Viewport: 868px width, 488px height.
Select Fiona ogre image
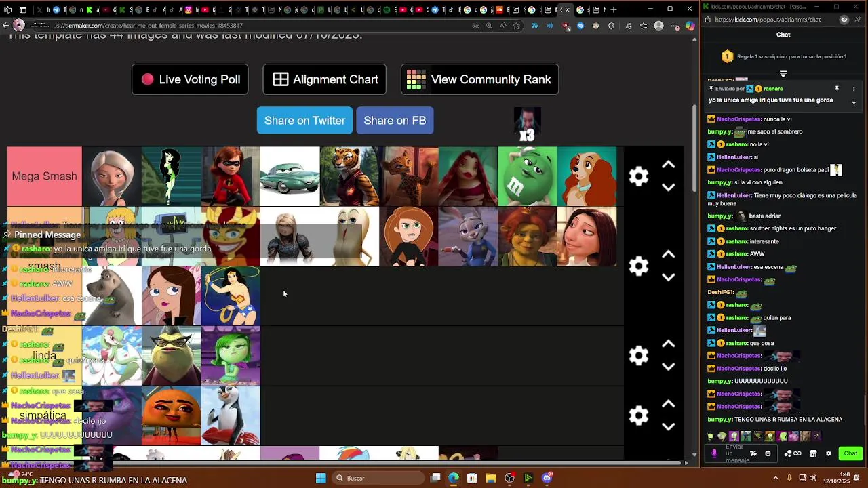[x=527, y=236]
